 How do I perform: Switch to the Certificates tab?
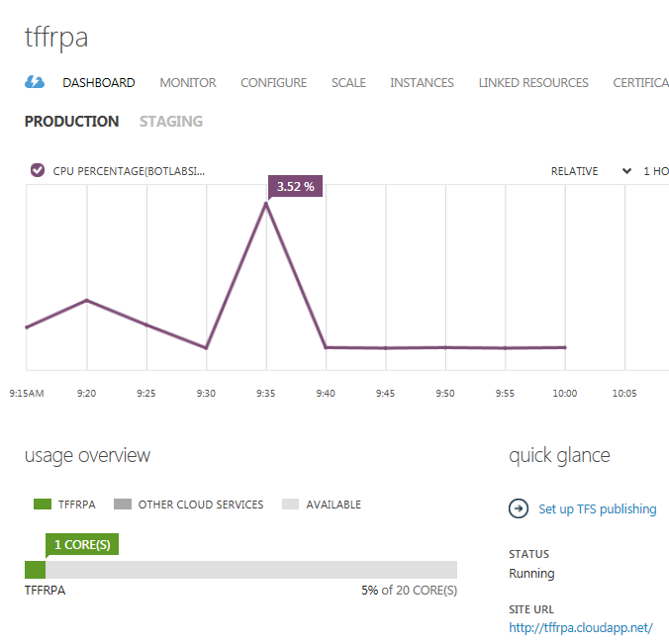point(640,83)
